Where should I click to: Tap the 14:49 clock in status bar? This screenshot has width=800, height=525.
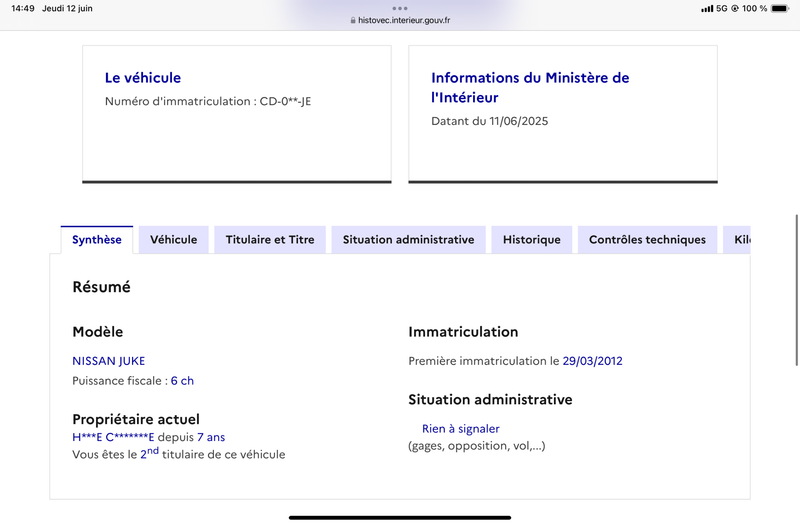point(23,8)
